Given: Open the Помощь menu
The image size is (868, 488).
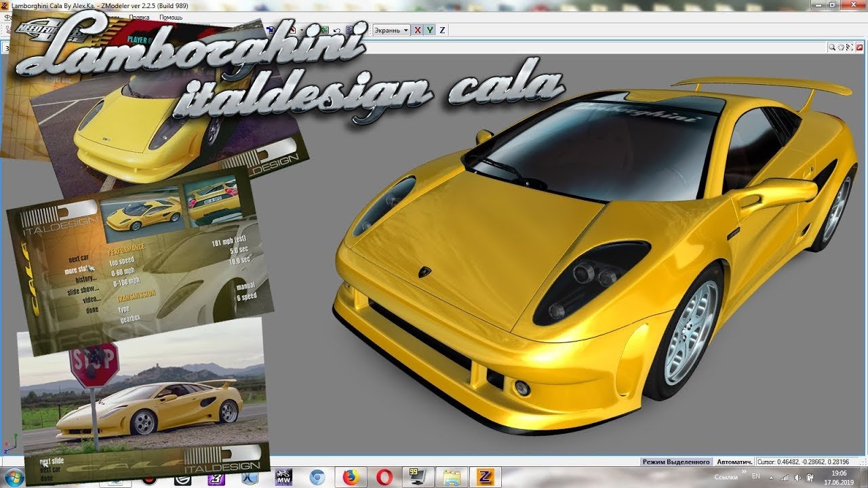Looking at the screenshot, I should click(171, 17).
